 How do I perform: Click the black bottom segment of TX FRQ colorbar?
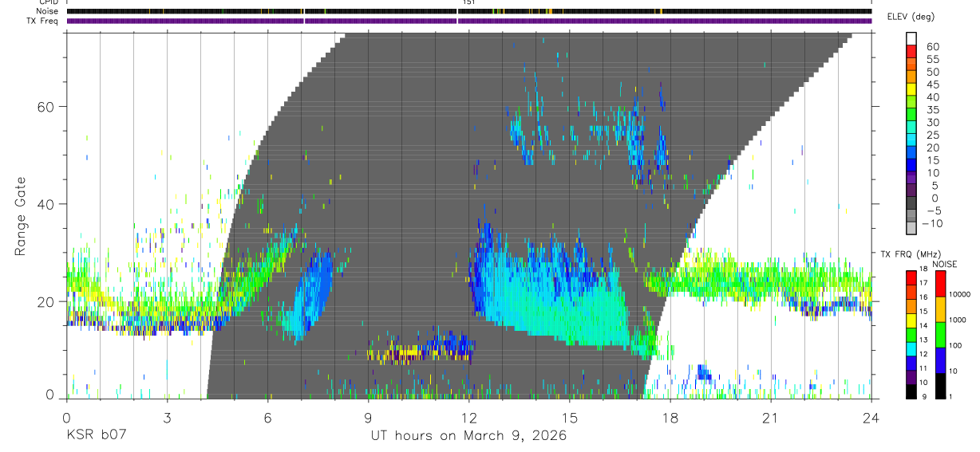pos(911,391)
